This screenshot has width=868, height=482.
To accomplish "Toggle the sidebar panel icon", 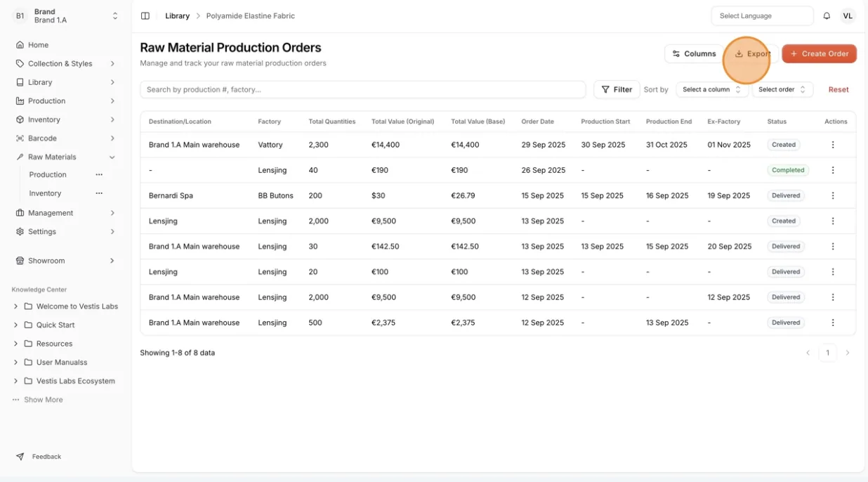I will pyautogui.click(x=145, y=16).
